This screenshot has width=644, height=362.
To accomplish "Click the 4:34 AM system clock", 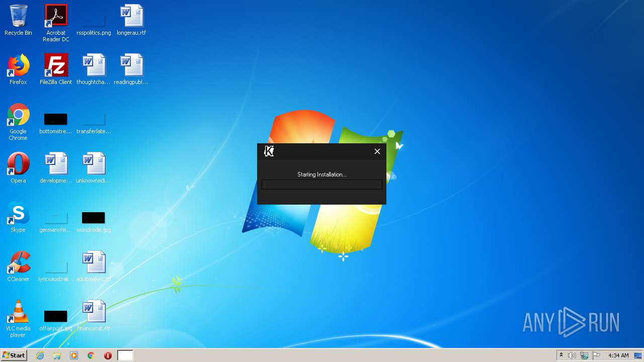I will coord(618,355).
